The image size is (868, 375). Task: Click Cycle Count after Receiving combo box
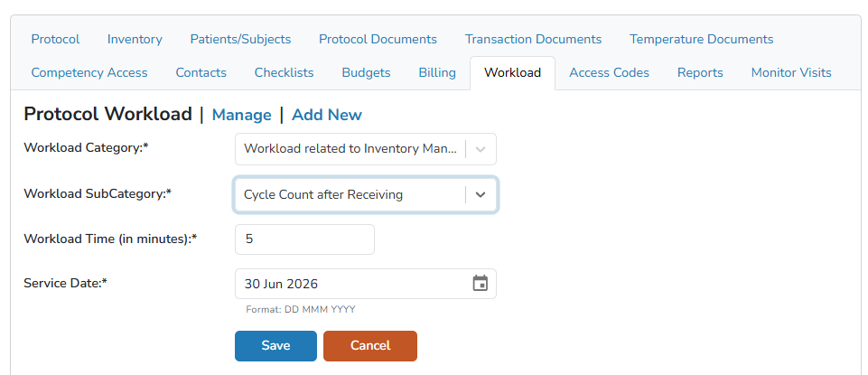pyautogui.click(x=366, y=194)
